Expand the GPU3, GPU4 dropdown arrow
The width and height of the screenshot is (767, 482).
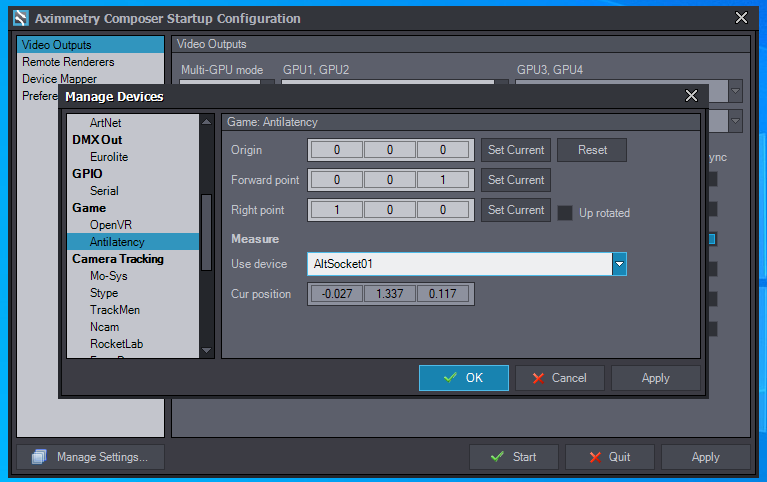click(735, 91)
